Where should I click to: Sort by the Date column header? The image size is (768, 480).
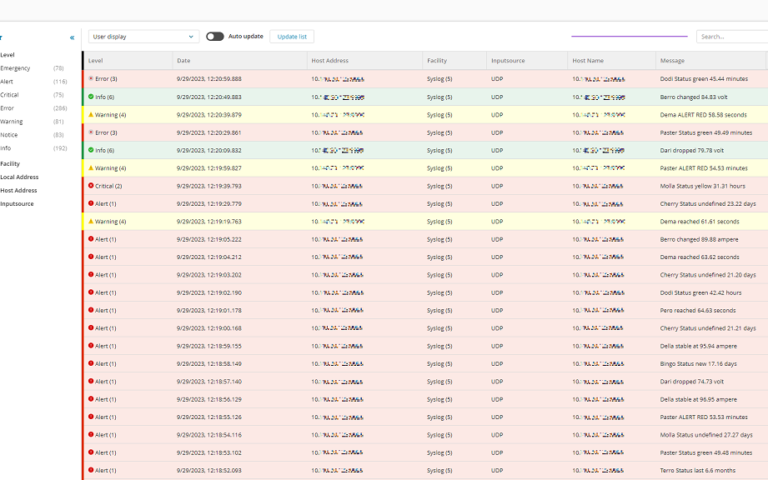click(x=184, y=61)
